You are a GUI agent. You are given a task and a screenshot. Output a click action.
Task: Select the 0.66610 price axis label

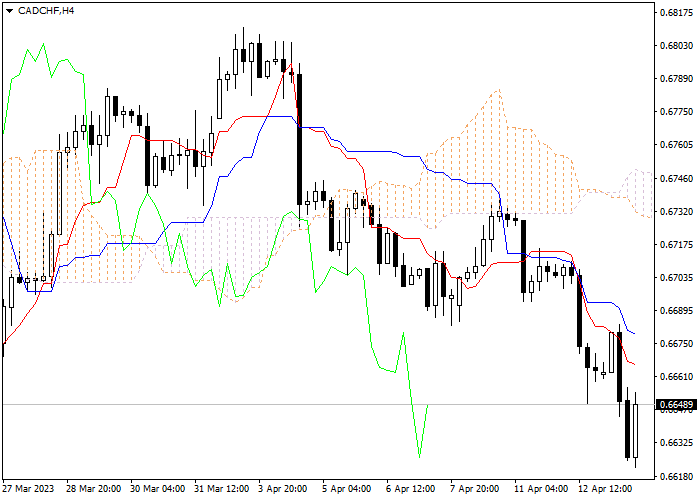(677, 377)
